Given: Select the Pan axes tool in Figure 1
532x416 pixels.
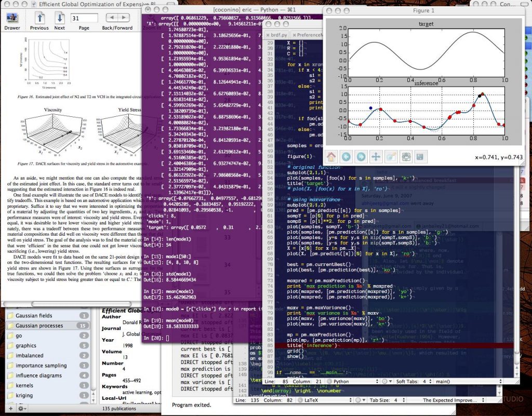Looking at the screenshot, I should click(x=376, y=157).
